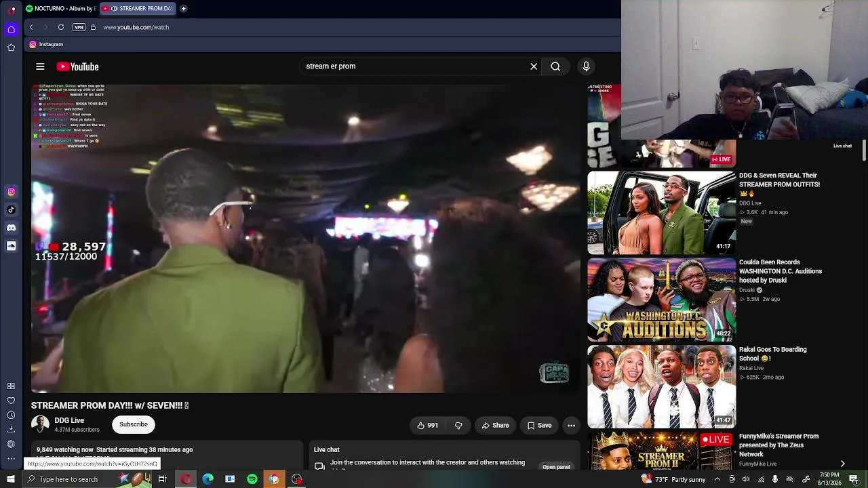Focus the www.youtube.com/watch address bar
868x488 pixels.
pos(136,27)
